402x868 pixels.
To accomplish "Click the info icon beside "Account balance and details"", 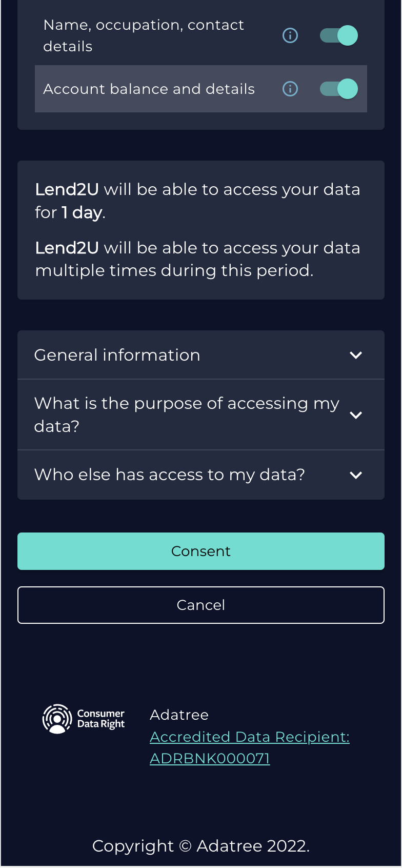I will pos(290,89).
